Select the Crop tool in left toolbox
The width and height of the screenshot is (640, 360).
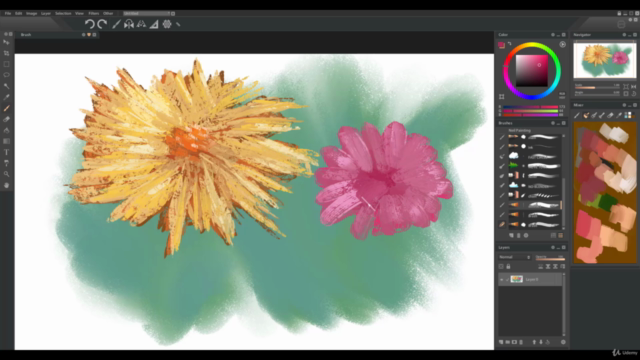tap(6, 53)
